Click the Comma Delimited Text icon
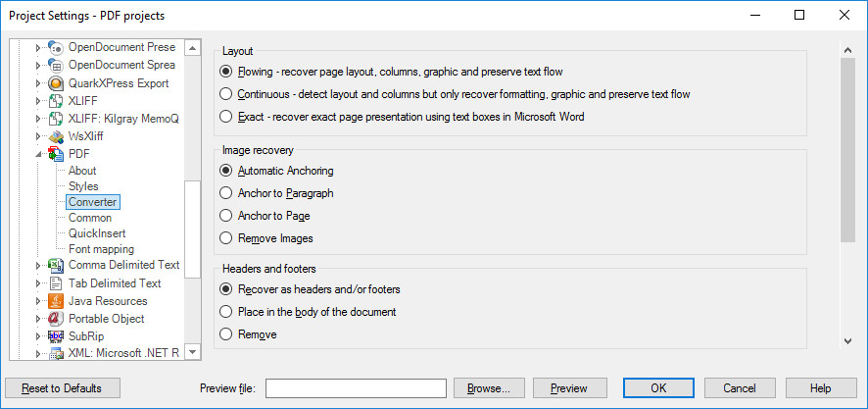868x409 pixels. (x=56, y=265)
